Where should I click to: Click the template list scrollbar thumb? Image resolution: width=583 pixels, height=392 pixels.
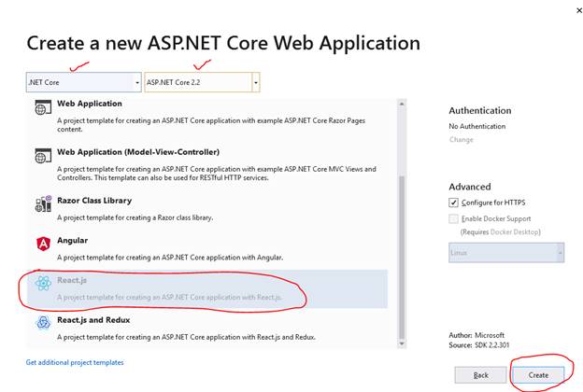tap(402, 257)
